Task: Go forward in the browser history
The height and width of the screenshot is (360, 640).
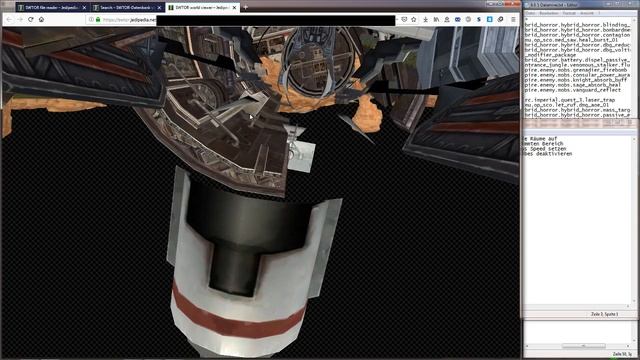Action: pyautogui.click(x=20, y=19)
